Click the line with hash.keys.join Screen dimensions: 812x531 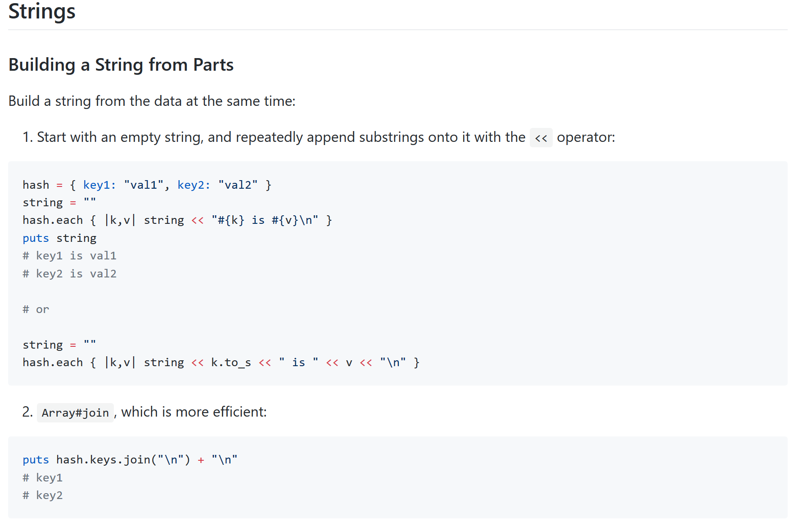(130, 460)
